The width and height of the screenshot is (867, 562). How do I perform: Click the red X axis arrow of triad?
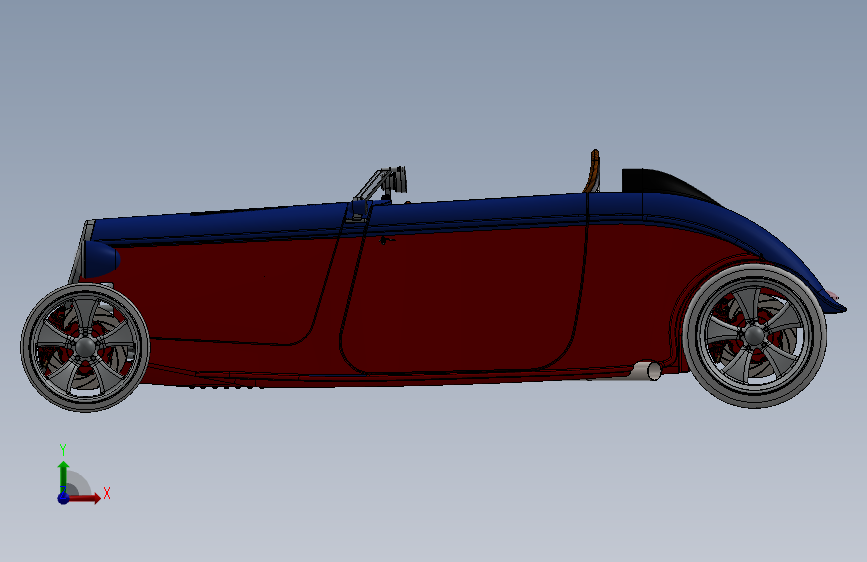click(x=85, y=498)
